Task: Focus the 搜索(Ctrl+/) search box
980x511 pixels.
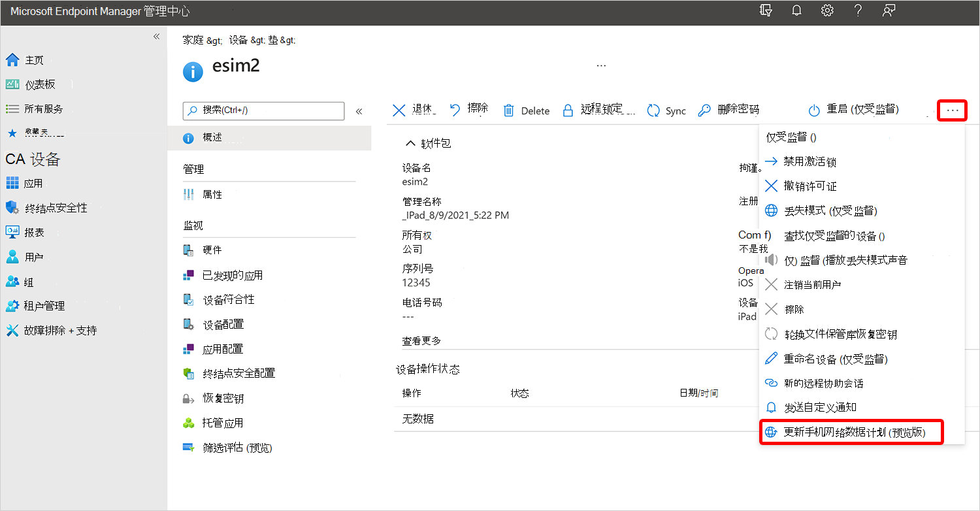Action: coord(263,110)
